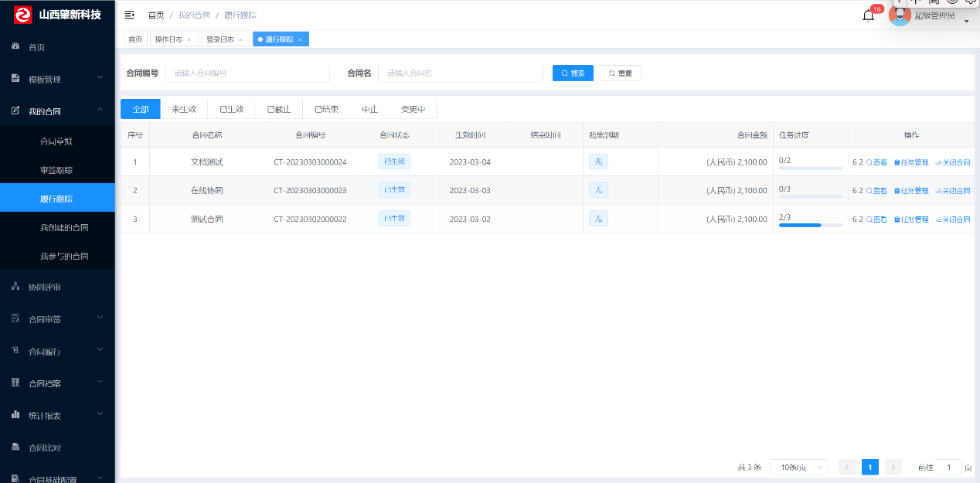Select the 变更中 filter tab
This screenshot has height=483, width=980.
pyautogui.click(x=413, y=109)
